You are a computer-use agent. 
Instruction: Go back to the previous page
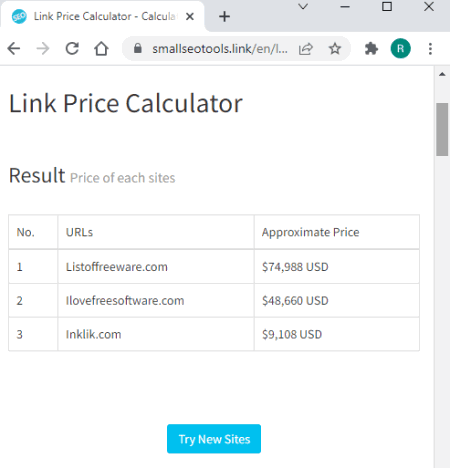coord(14,49)
